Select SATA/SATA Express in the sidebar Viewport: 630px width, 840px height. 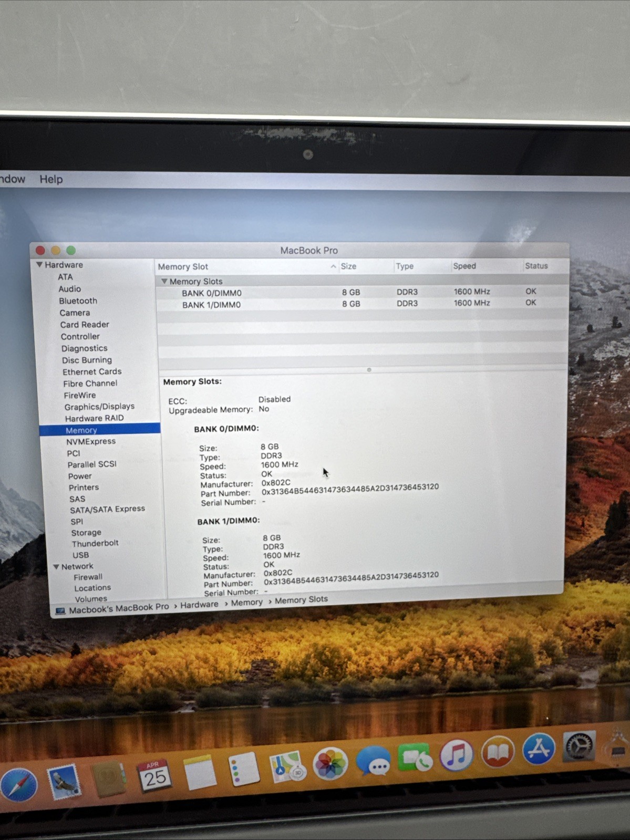(107, 509)
